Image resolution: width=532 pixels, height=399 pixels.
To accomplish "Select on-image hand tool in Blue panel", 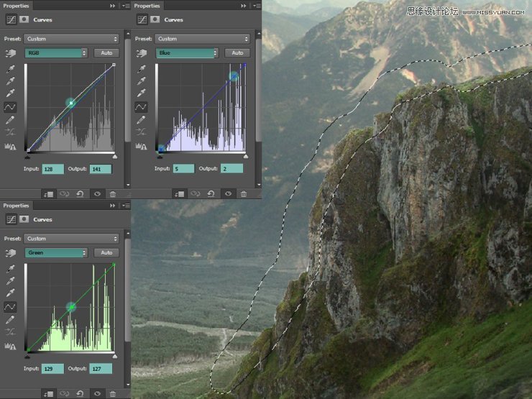I will [x=142, y=53].
